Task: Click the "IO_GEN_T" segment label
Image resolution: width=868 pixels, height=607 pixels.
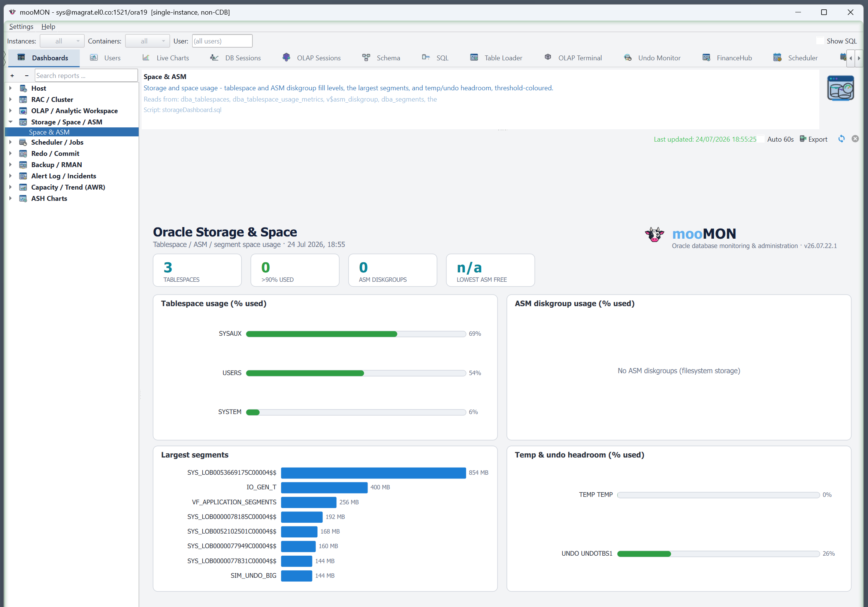Action: point(261,487)
